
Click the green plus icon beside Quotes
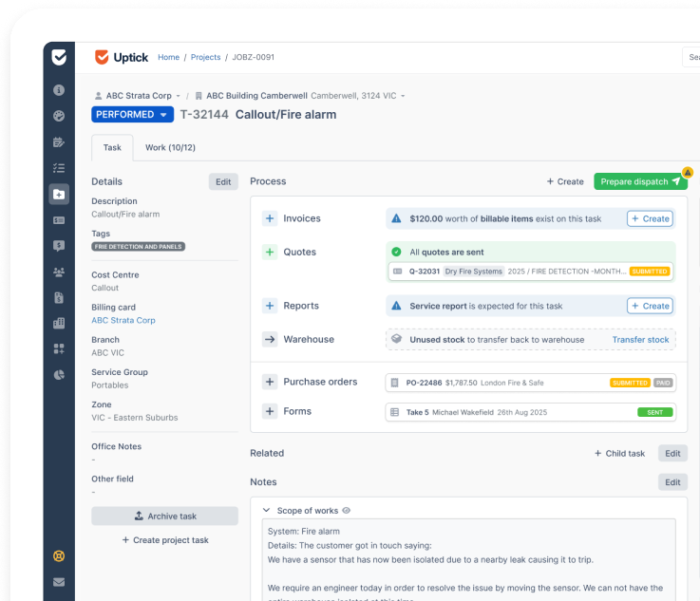(x=270, y=253)
